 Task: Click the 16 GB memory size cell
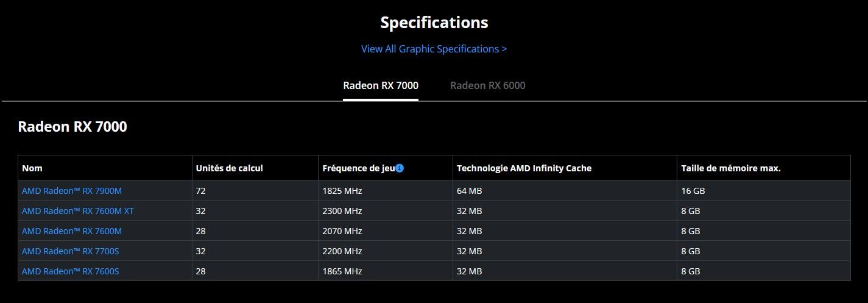693,191
